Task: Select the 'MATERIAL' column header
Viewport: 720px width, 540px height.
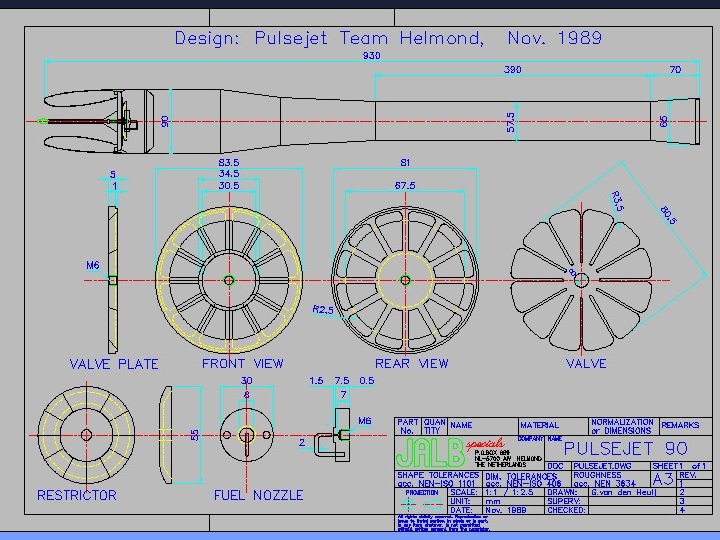Action: (539, 425)
